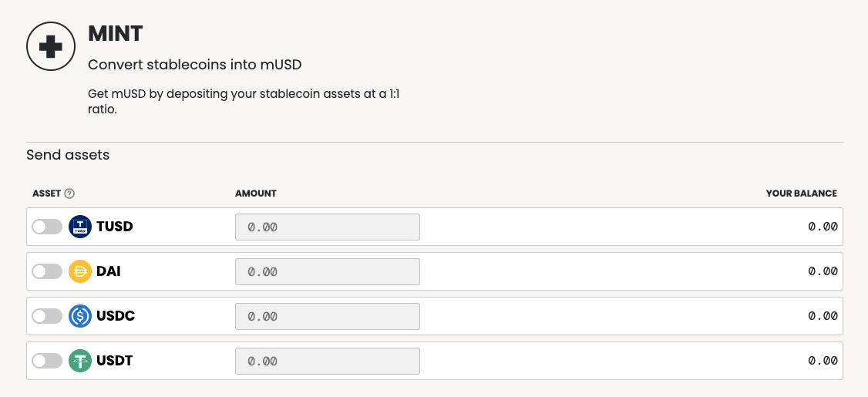Select the USDT balance amount
Screen dimensions: 868x397
[x=823, y=361]
